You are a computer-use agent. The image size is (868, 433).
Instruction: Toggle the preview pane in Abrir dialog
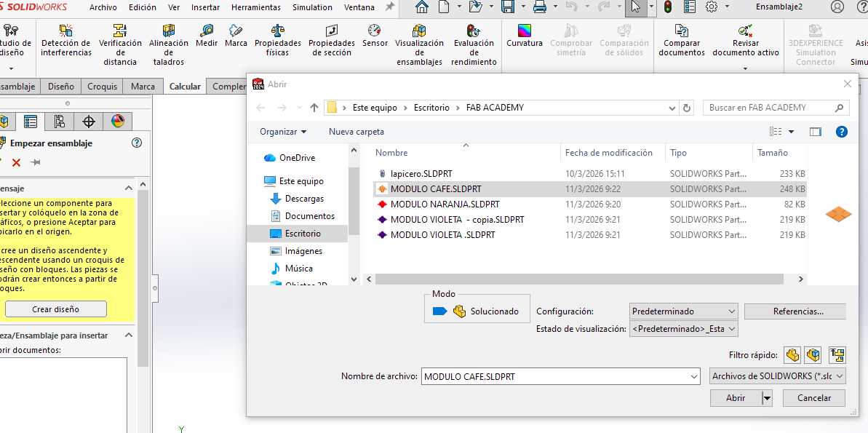[816, 131]
